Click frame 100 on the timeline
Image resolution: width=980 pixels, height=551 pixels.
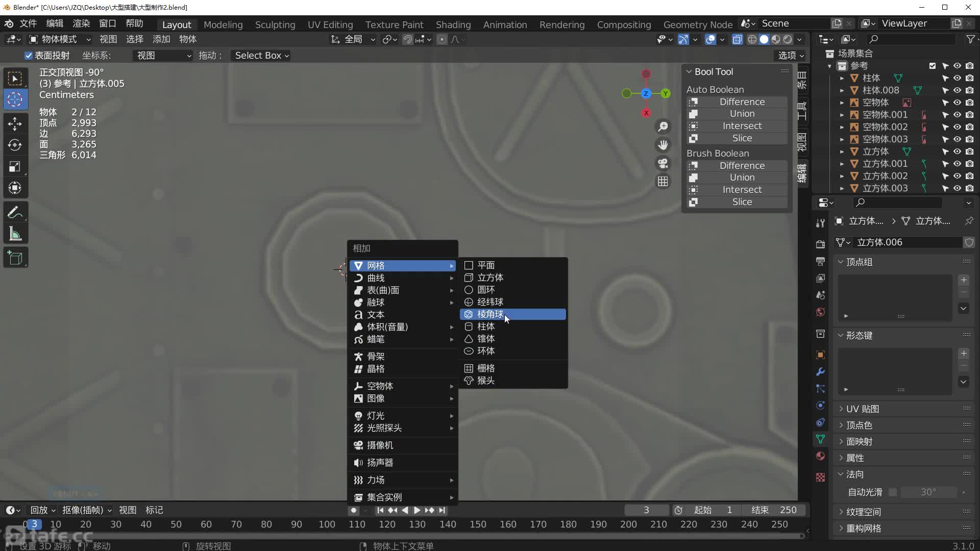pyautogui.click(x=327, y=524)
